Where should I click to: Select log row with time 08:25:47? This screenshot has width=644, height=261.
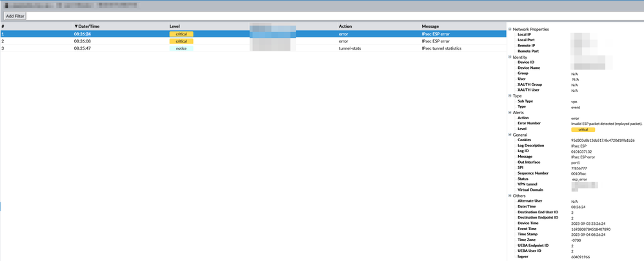(x=253, y=48)
